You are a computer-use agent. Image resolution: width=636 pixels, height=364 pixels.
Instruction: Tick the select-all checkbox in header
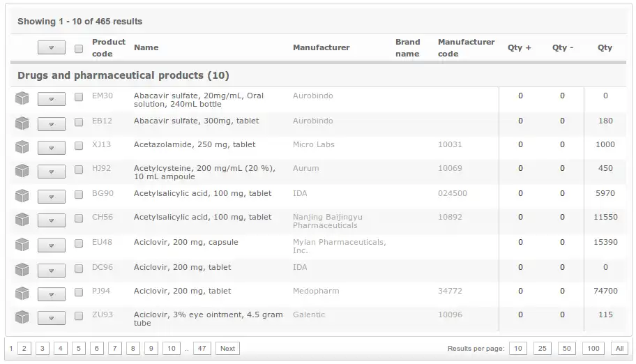(79, 48)
